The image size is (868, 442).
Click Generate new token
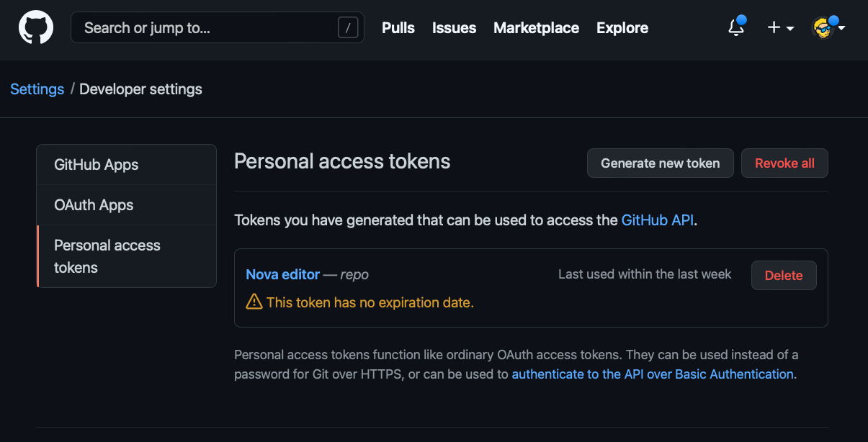660,163
